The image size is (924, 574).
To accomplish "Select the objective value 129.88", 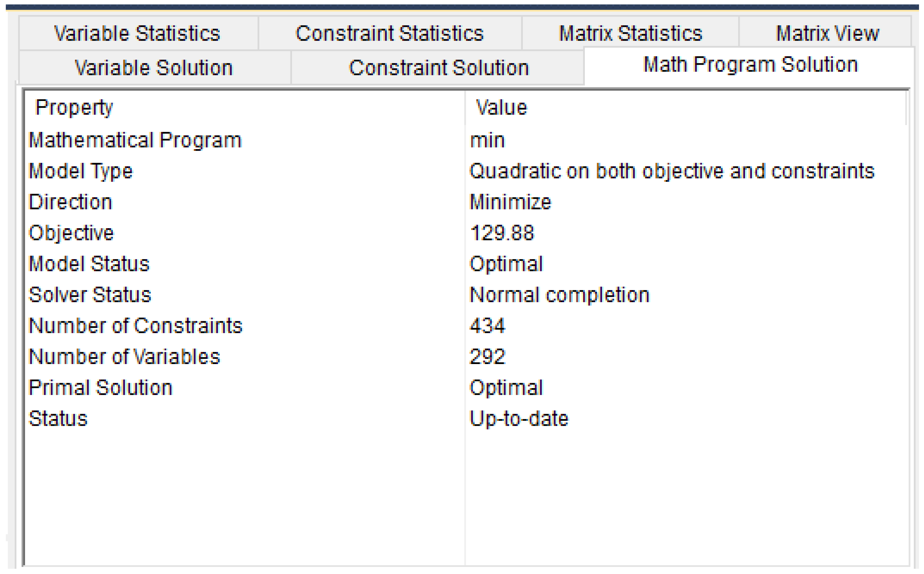I will (502, 233).
